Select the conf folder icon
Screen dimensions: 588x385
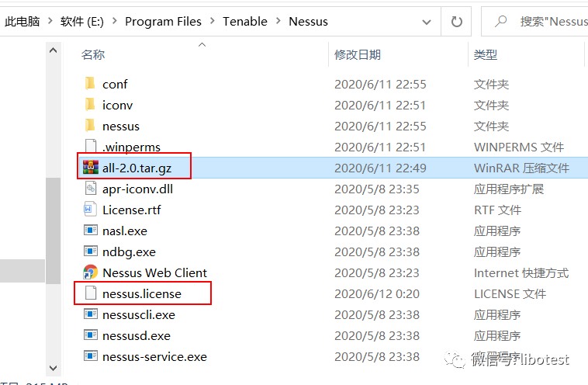(90, 83)
